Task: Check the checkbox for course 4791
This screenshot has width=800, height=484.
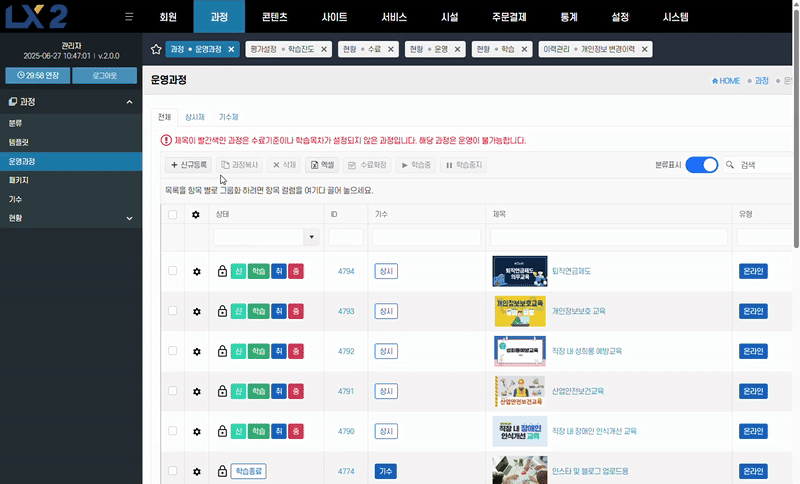Action: click(172, 391)
